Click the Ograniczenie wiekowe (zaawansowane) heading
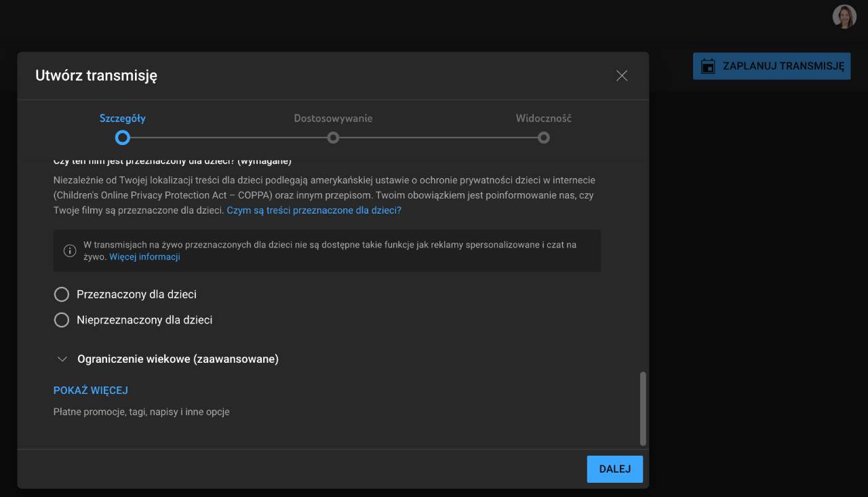This screenshot has height=497, width=868. [x=178, y=359]
